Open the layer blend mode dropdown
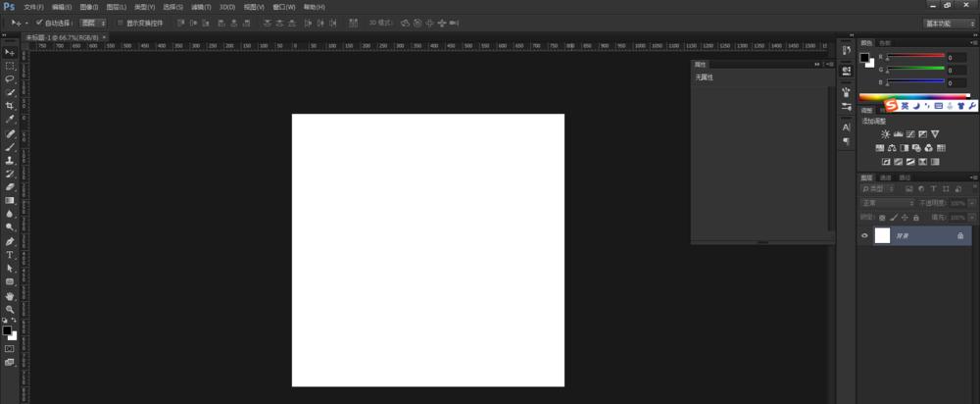The width and height of the screenshot is (980, 404). [x=888, y=203]
